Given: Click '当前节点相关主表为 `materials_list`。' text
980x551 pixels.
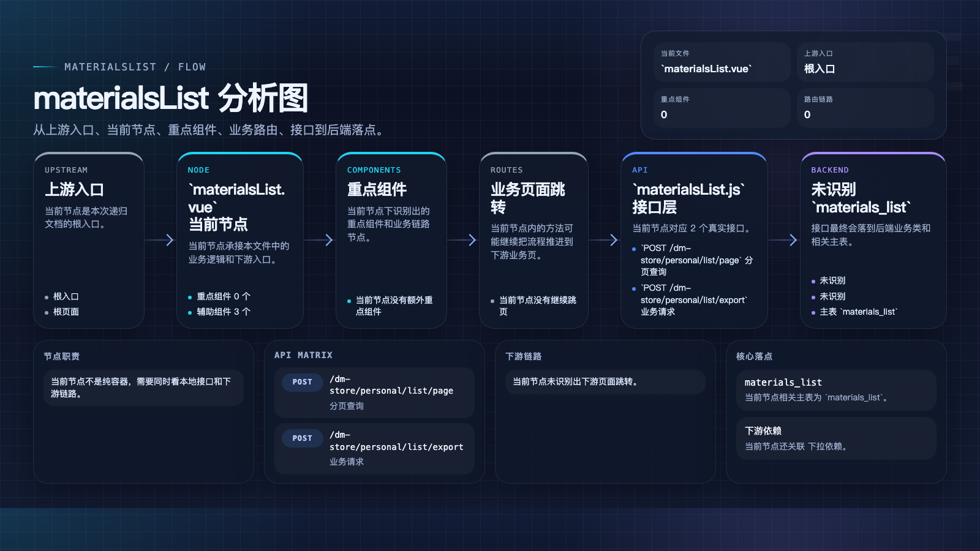Looking at the screenshot, I should pos(818,397).
